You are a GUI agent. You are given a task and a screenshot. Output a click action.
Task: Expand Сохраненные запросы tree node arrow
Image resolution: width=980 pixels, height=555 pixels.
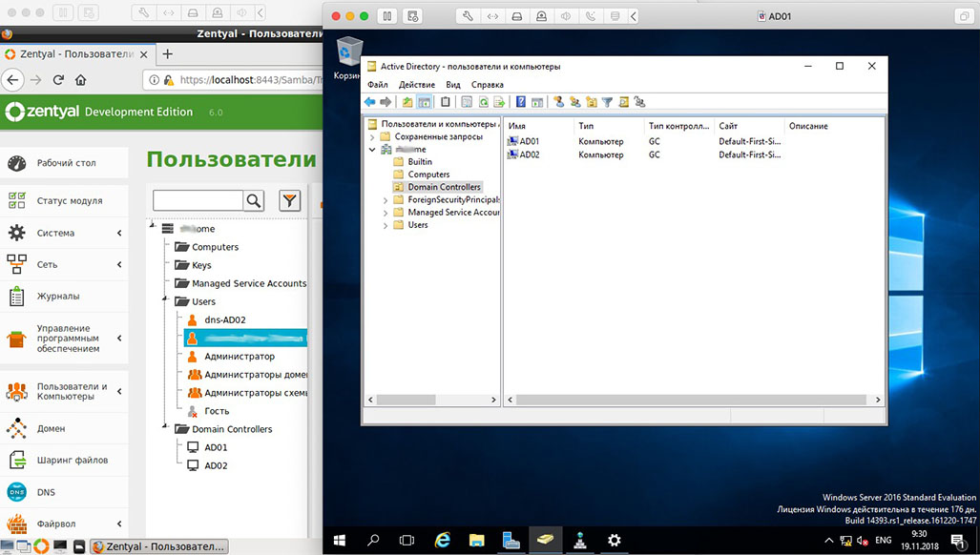pyautogui.click(x=372, y=136)
